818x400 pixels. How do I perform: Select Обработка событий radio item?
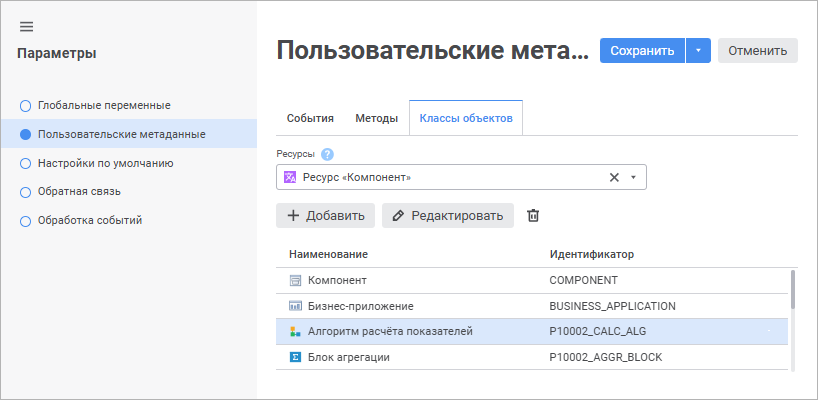pos(25,221)
